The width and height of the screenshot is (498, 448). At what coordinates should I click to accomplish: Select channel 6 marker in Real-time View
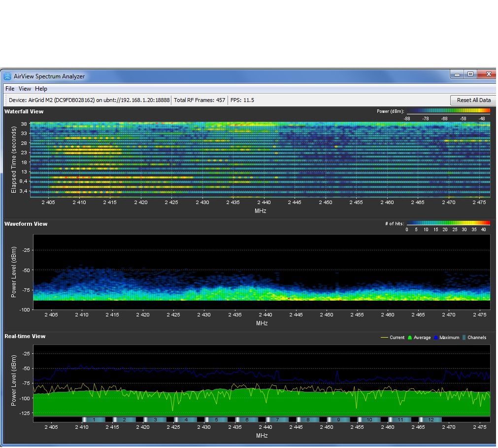point(246,419)
